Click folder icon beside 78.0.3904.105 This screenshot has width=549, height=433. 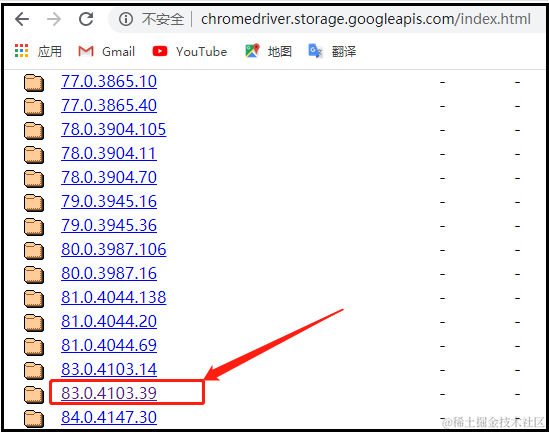point(34,131)
